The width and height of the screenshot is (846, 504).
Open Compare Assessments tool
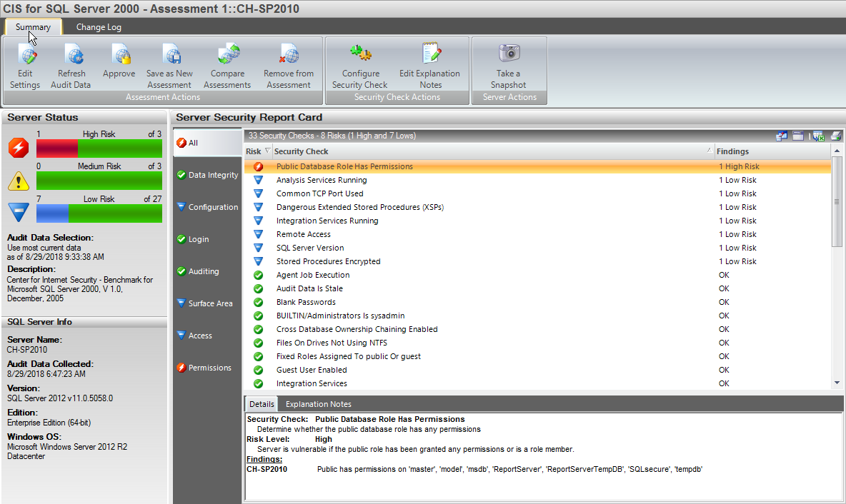click(228, 67)
